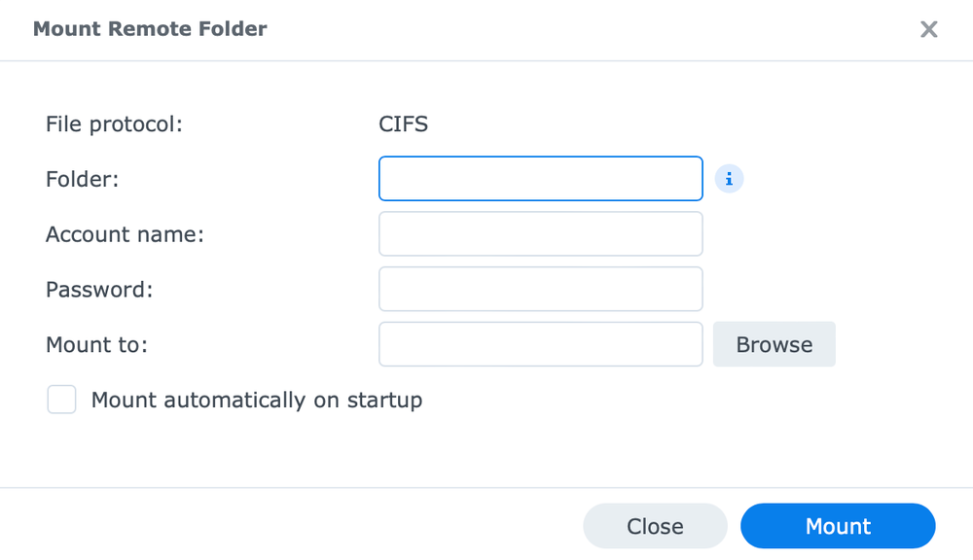Click the Close button at the bottom
Image resolution: width=973 pixels, height=560 pixels.
pos(655,526)
